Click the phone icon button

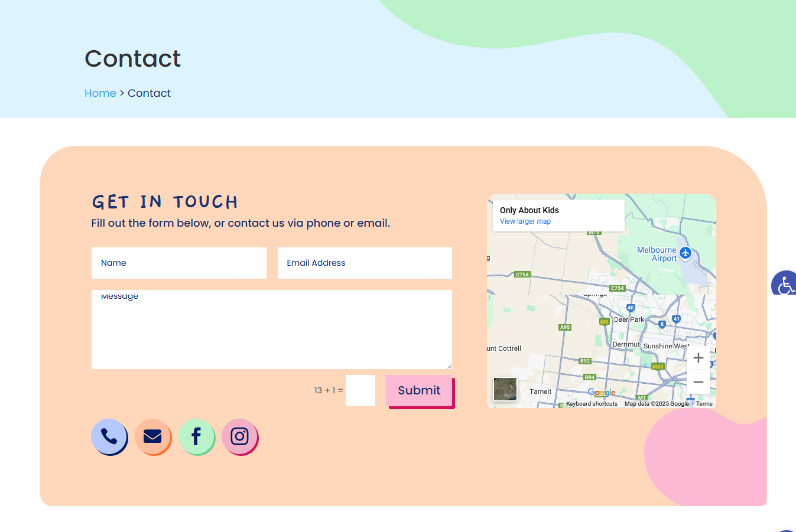(x=109, y=436)
